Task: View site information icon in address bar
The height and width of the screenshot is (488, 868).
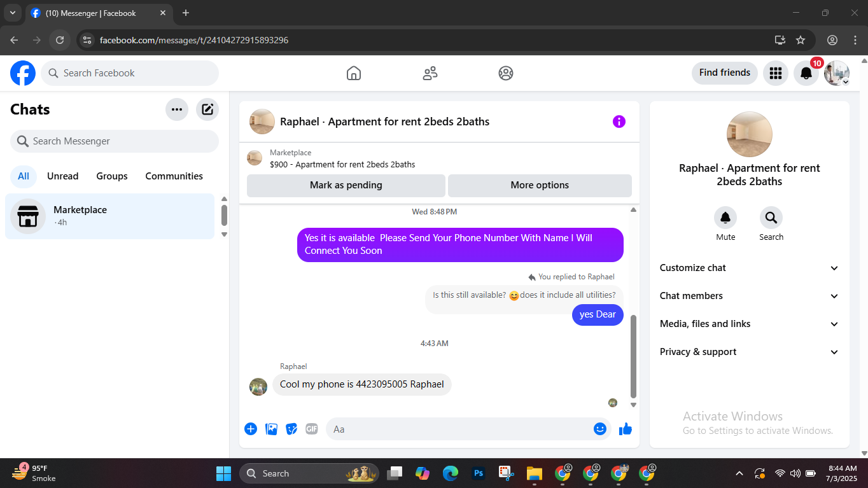Action: (88, 40)
